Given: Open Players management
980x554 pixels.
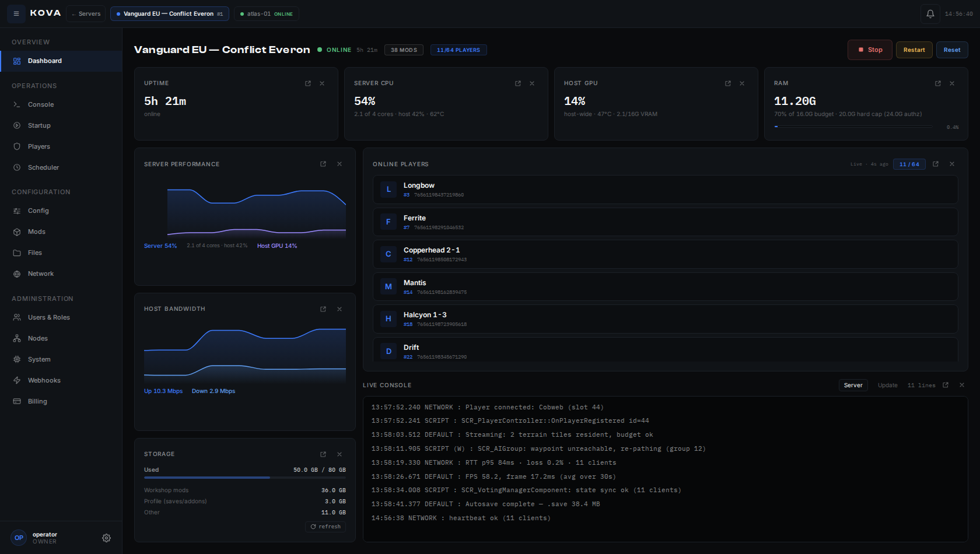Looking at the screenshot, I should 61,146.
